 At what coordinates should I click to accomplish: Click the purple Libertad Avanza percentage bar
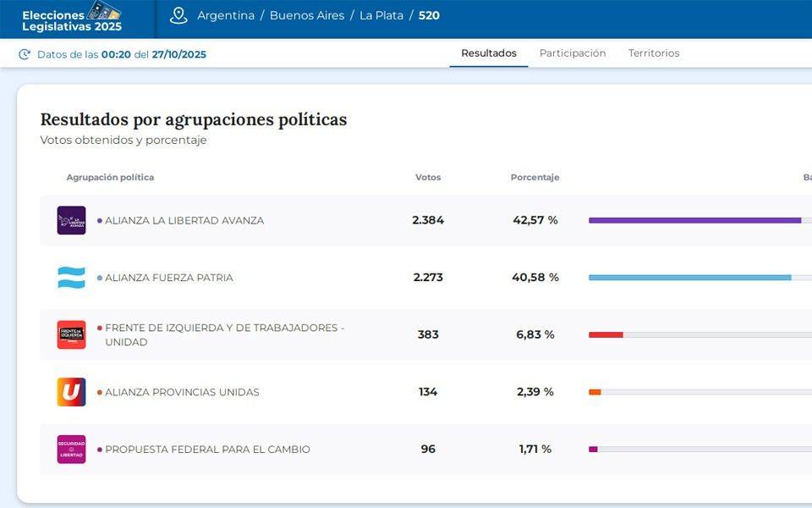[694, 220]
